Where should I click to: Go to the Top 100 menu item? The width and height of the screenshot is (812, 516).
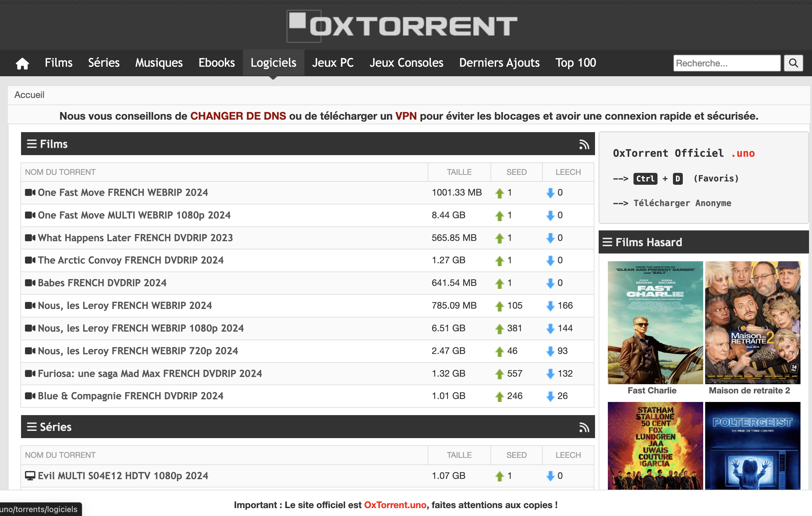575,63
